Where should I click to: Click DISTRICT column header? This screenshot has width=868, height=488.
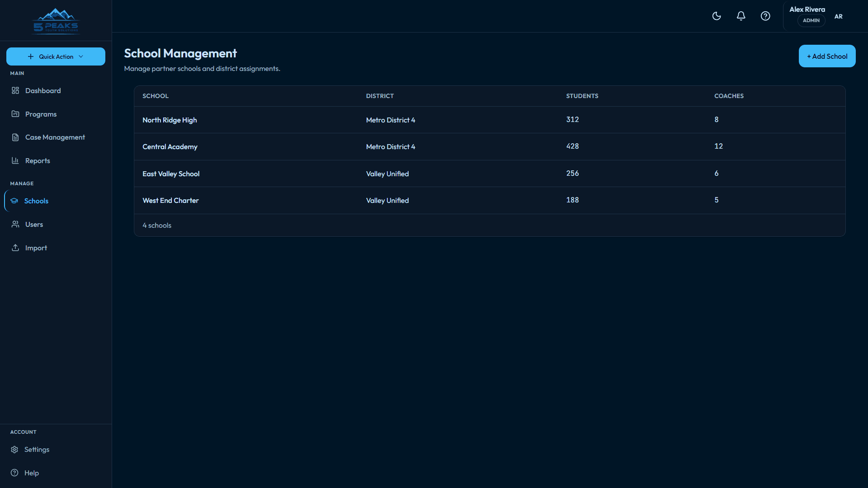coord(380,96)
